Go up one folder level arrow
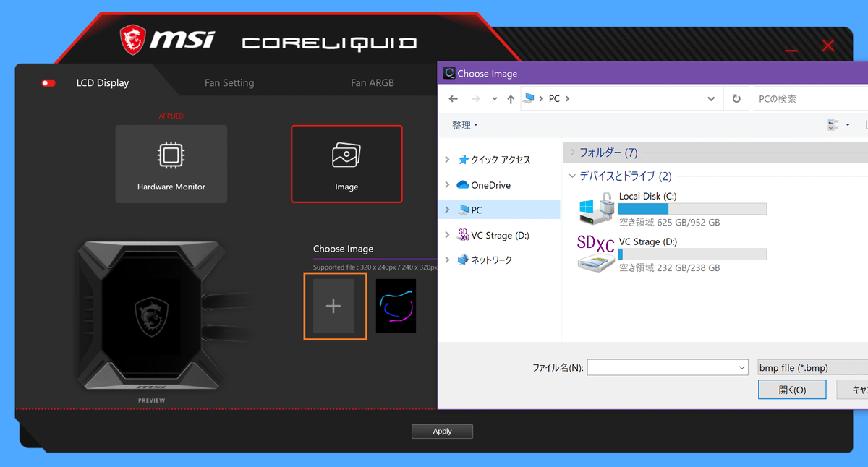868x467 pixels. click(511, 99)
